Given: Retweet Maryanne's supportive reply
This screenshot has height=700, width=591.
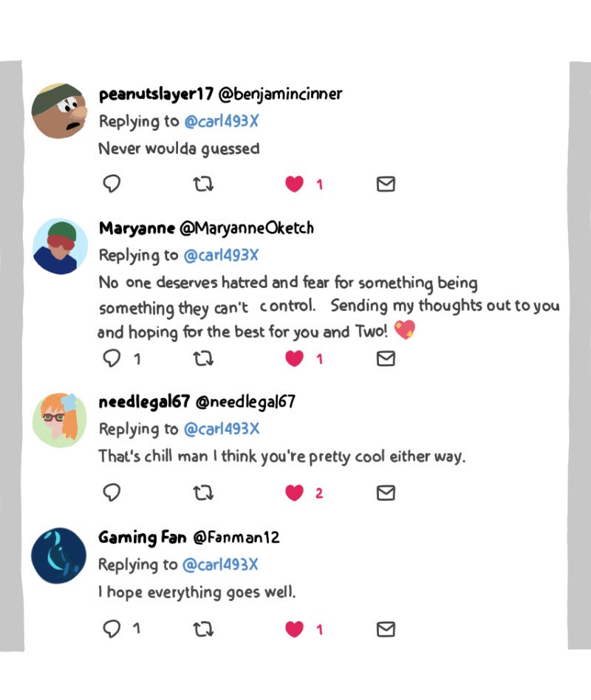Looking at the screenshot, I should pos(203,358).
